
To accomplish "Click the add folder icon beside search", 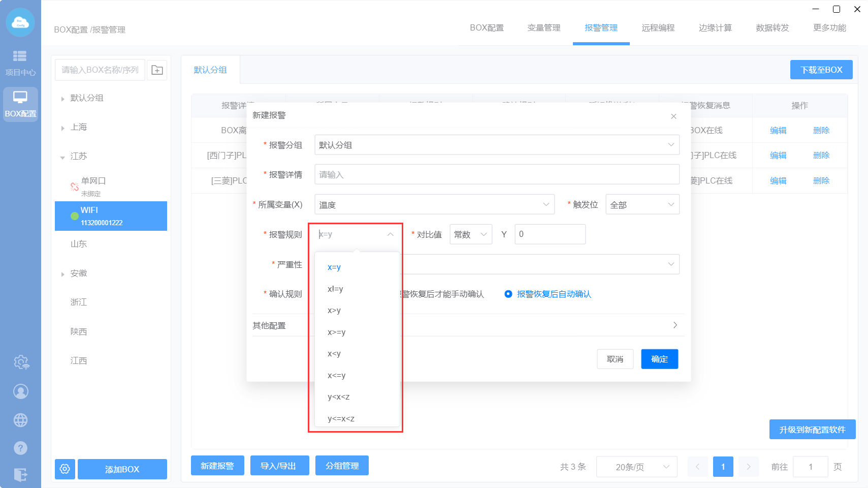I will pos(157,70).
